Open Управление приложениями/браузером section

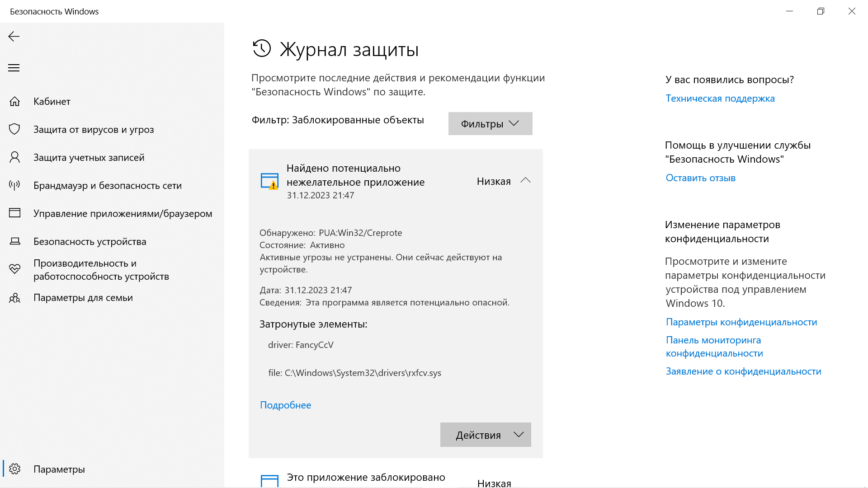click(x=123, y=213)
